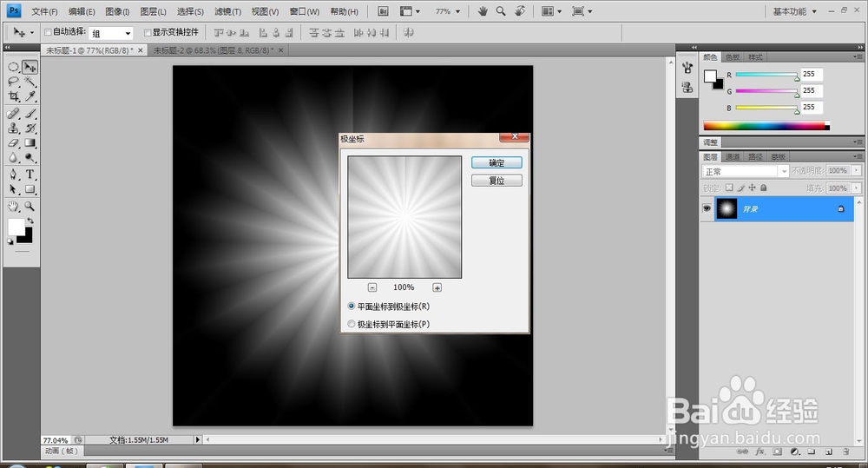Click Reset button in Polar Coordinates dialog
This screenshot has height=468, width=868.
click(x=496, y=181)
